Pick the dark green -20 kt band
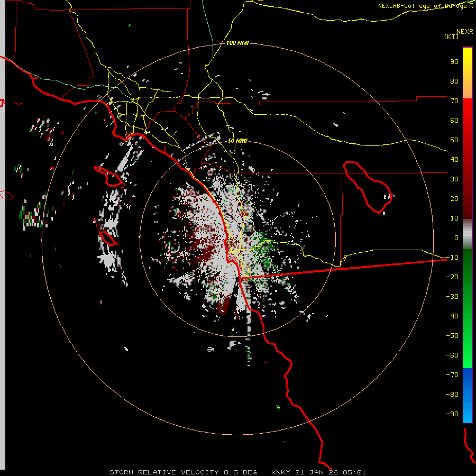The image size is (476, 476). [467, 277]
